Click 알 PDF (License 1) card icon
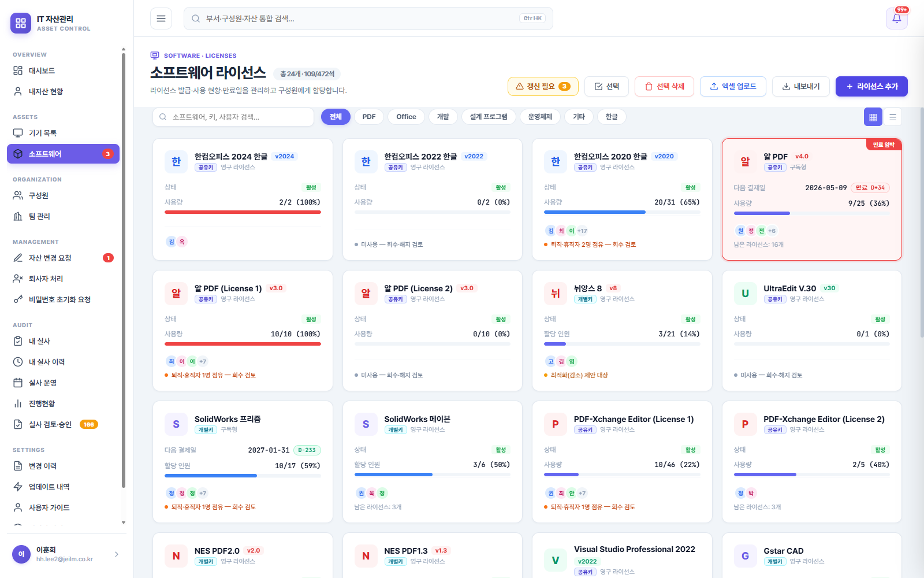Screen dimensions: 924x578 [176, 294]
